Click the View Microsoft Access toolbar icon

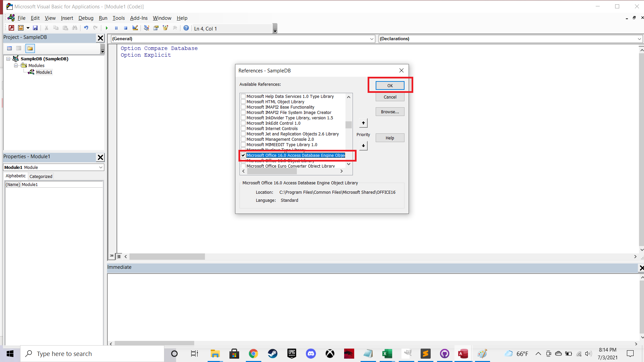11,28
